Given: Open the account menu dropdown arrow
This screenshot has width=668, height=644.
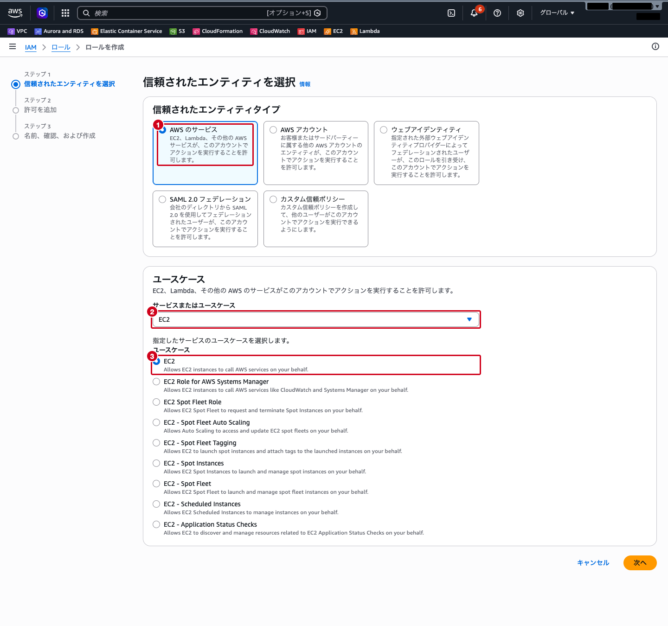Looking at the screenshot, I should coord(657,6).
